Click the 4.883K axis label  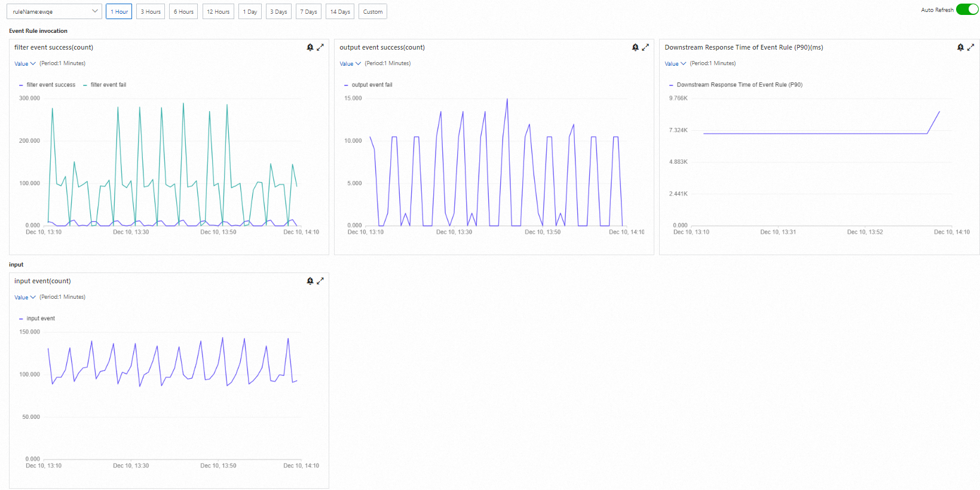(x=679, y=162)
